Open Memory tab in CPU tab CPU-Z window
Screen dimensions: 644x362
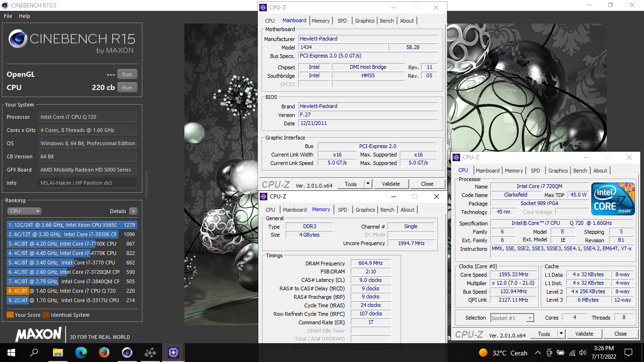pos(514,171)
